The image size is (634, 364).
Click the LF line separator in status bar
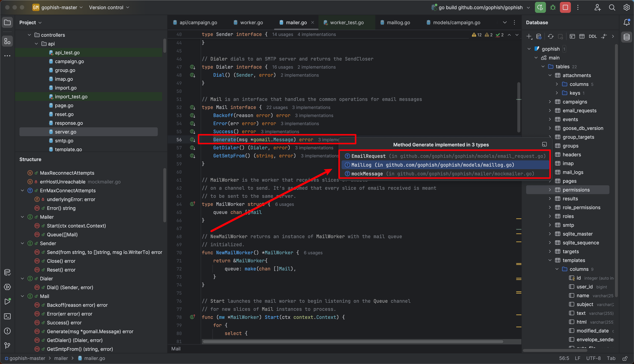[577, 358]
